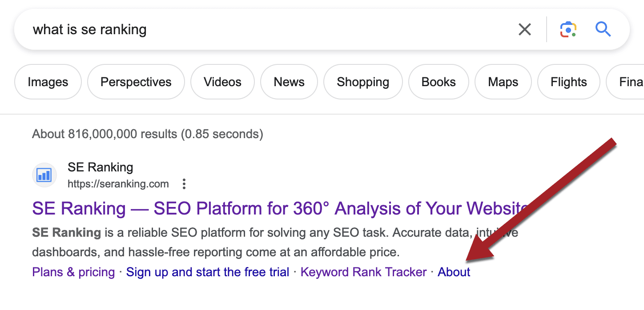Click the SE Ranking site favicon
This screenshot has width=644, height=310.
tap(44, 175)
